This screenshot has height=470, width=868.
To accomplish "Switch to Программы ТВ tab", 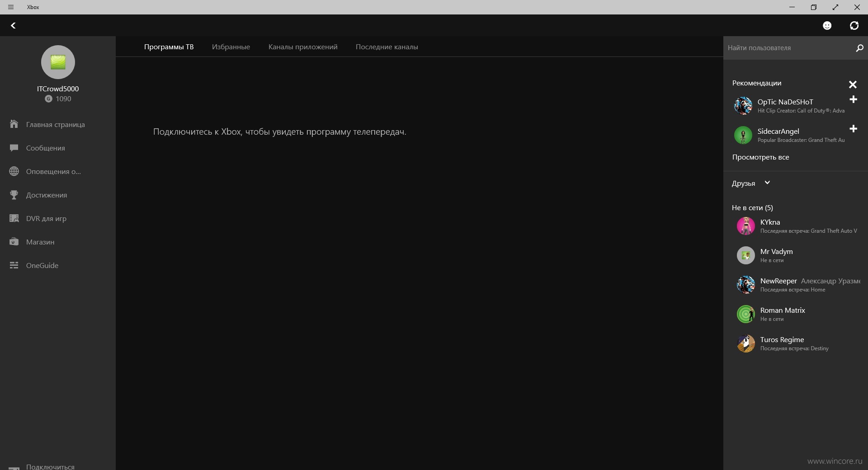I will [169, 47].
